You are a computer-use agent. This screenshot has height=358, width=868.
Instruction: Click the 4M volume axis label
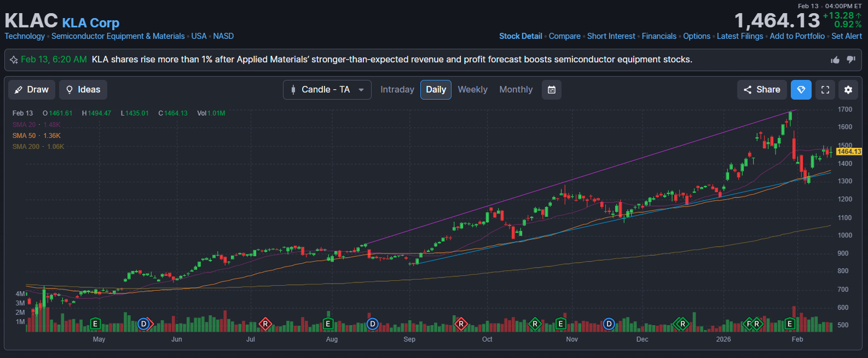click(20, 294)
